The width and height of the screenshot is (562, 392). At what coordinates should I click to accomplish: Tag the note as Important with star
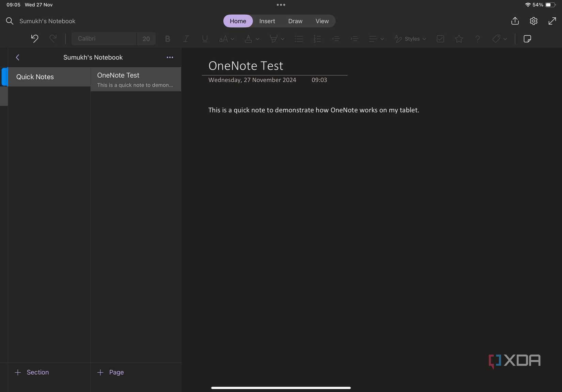[x=459, y=39]
